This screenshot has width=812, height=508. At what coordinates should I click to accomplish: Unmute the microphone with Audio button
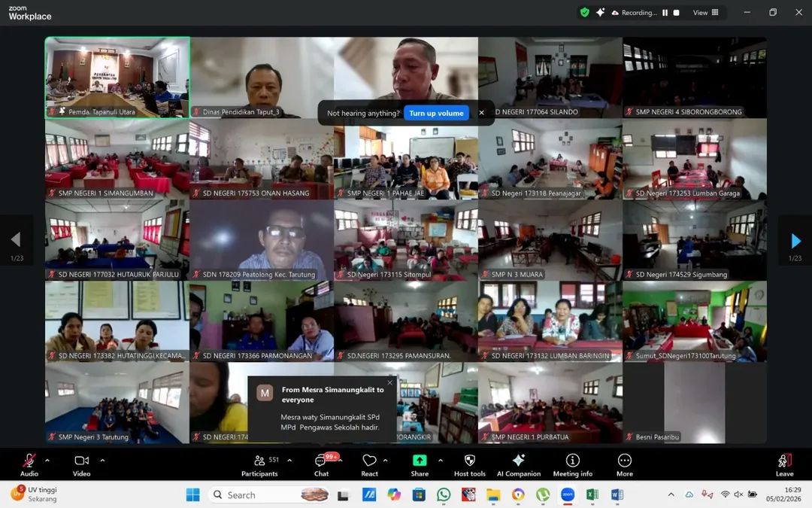[29, 461]
